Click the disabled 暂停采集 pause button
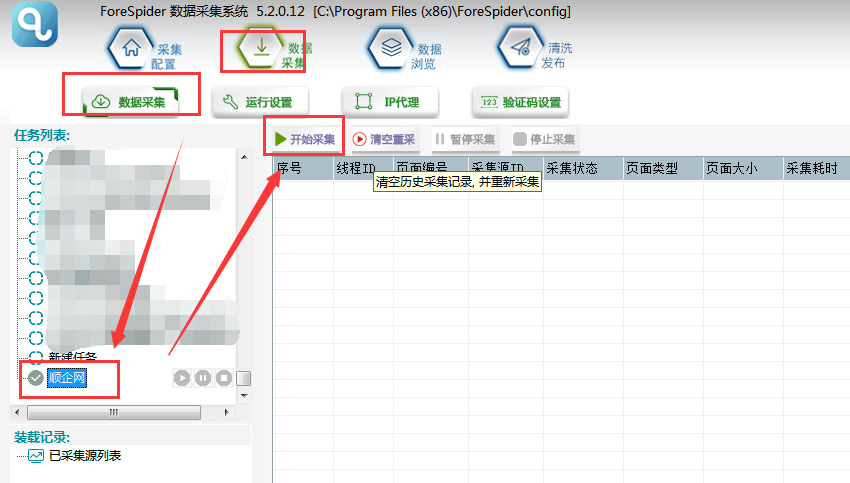The height and width of the screenshot is (483, 850). (x=465, y=139)
